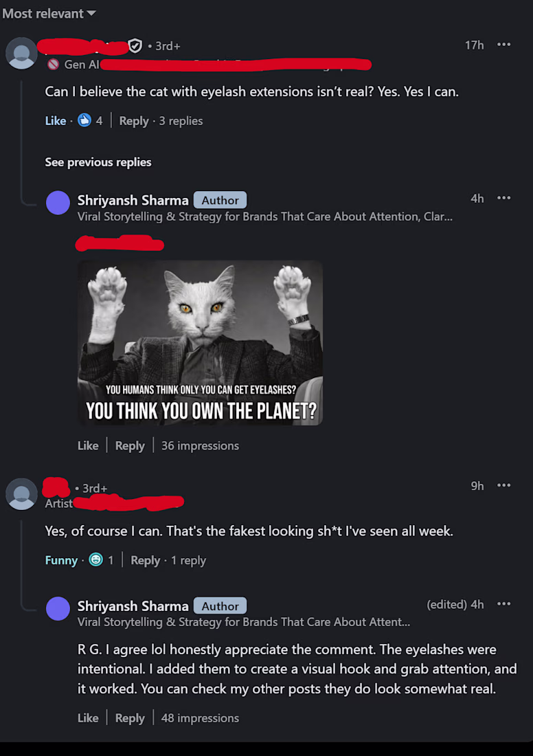
Task: Open Shriyansh Sharma profile above the meme
Action: [x=133, y=200]
